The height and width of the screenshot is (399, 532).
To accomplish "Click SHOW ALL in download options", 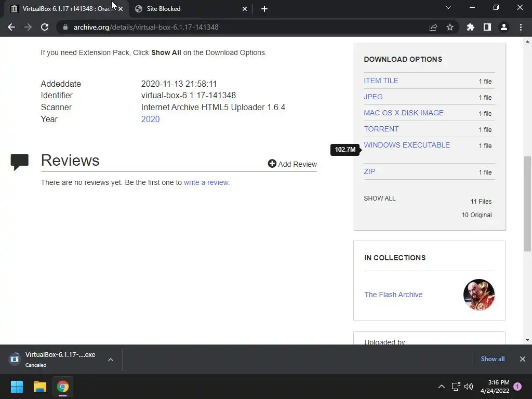I will tap(380, 198).
